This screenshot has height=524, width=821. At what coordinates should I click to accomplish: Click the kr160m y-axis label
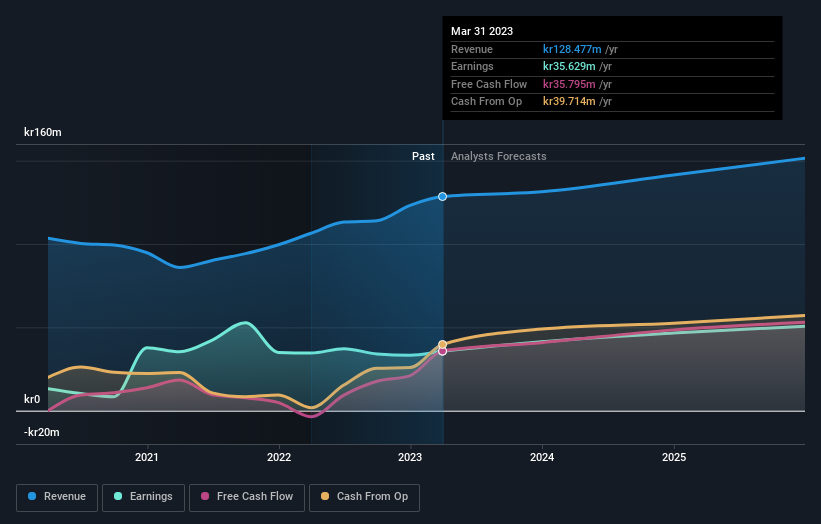(42, 132)
